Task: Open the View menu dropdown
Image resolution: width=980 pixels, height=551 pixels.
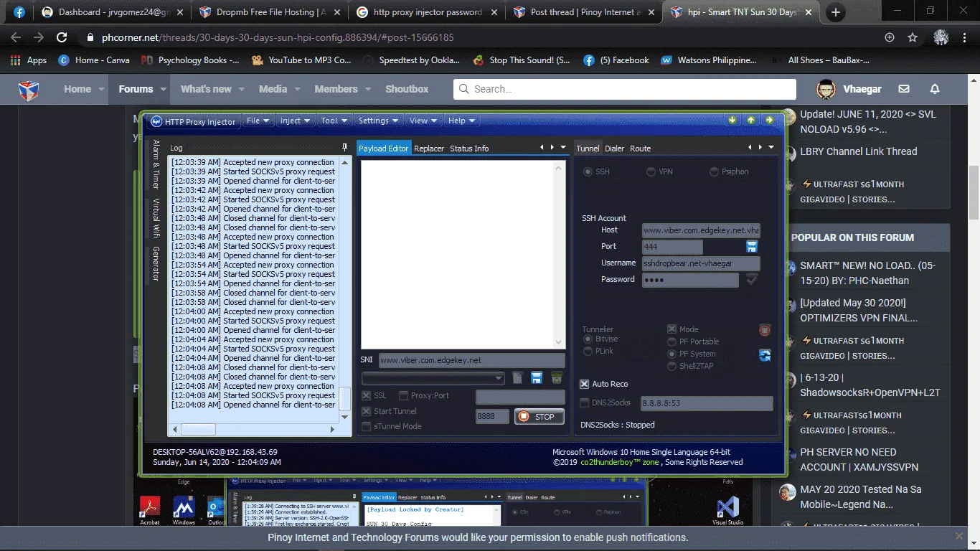Action: (424, 121)
